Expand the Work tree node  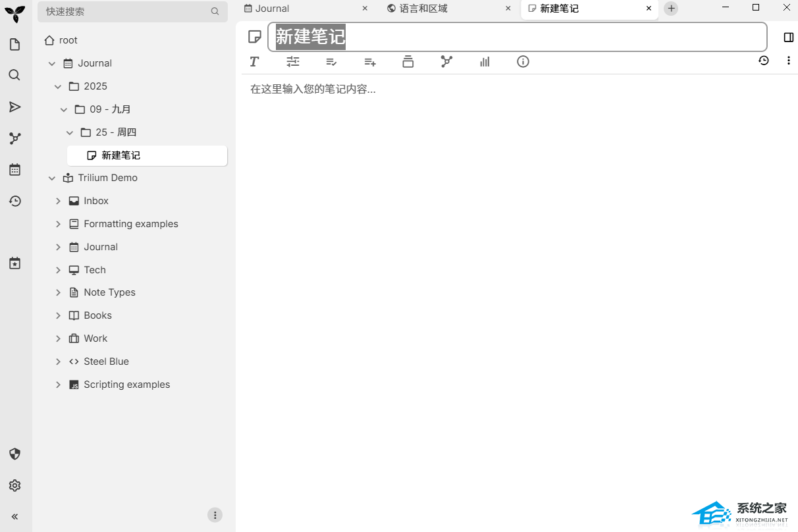tap(58, 338)
